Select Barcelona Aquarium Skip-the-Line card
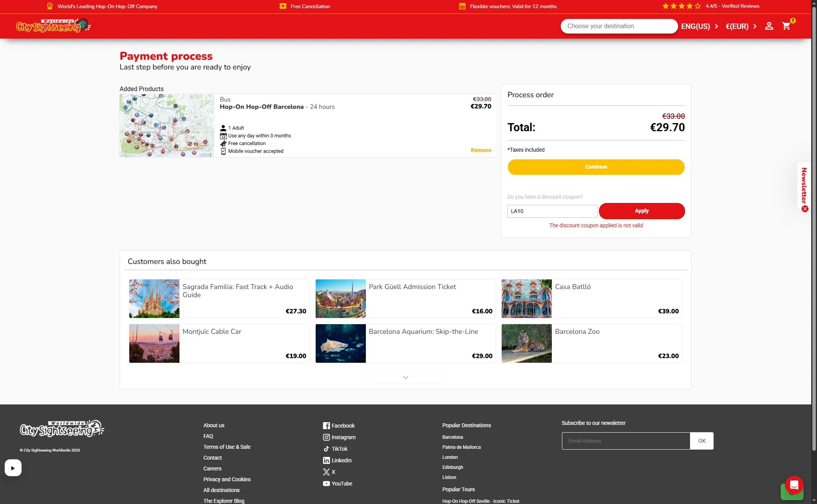The width and height of the screenshot is (817, 504). 406,343
